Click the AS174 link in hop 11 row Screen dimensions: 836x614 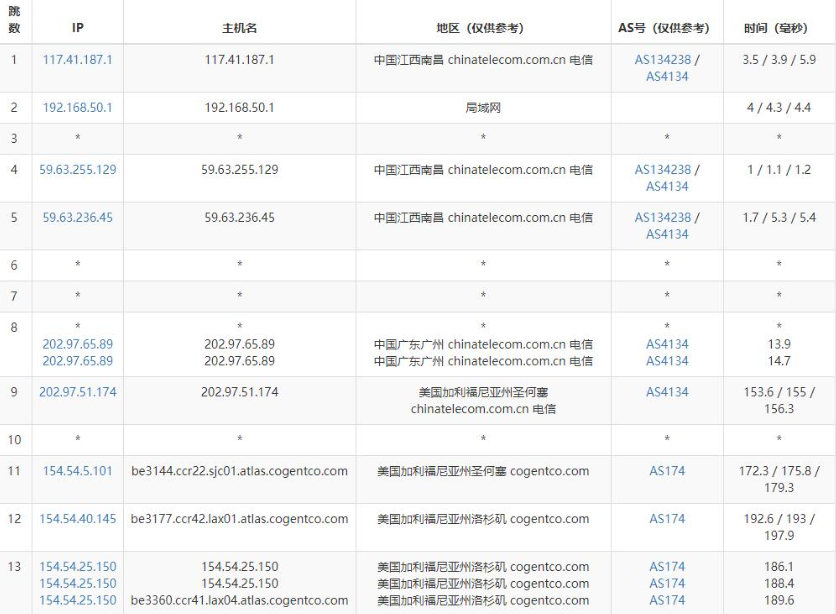[667, 471]
